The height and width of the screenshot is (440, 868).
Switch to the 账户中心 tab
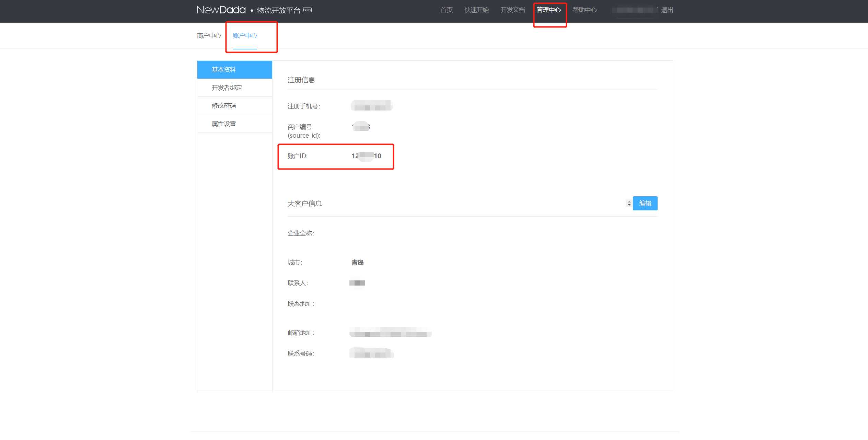point(245,36)
